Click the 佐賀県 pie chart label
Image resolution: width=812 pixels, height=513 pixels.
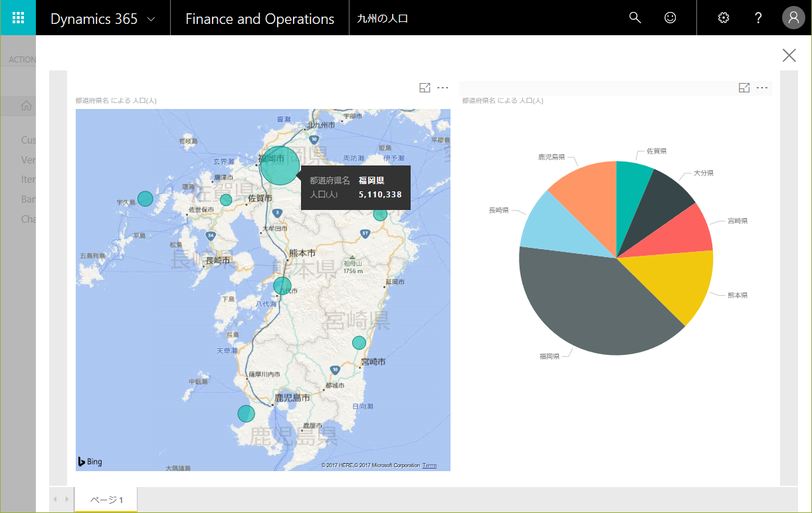click(x=657, y=151)
